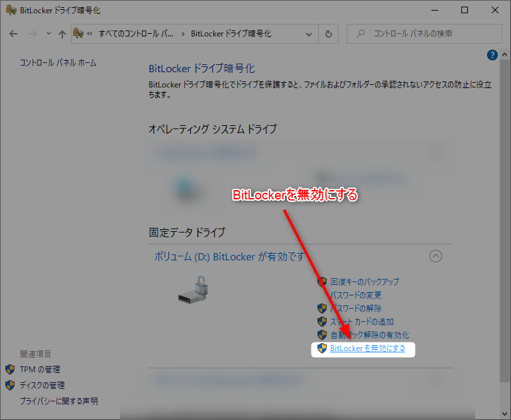Select BitLocker ドライブ暗号化 breadcrumb in address bar
This screenshot has width=511, height=420.
click(x=231, y=34)
